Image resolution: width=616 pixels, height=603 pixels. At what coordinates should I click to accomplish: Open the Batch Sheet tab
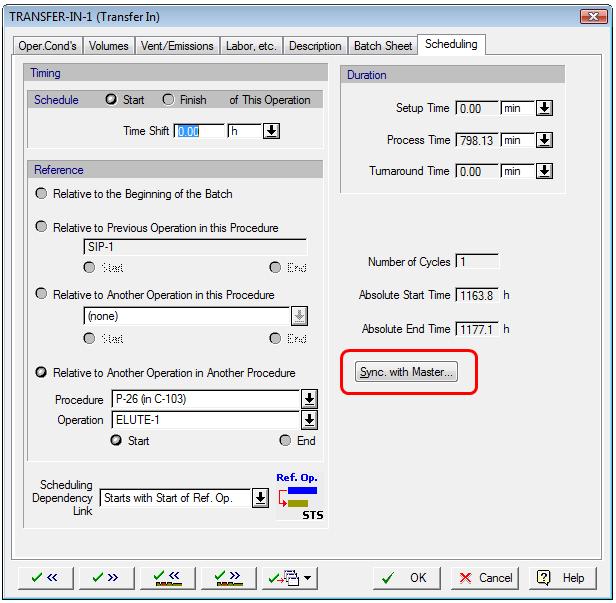(x=383, y=46)
